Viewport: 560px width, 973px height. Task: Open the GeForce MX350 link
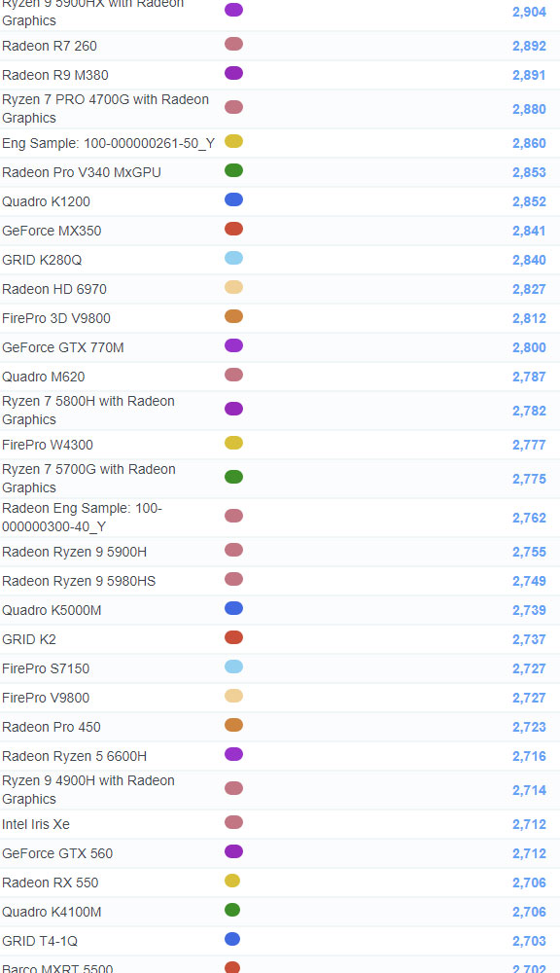click(x=52, y=231)
